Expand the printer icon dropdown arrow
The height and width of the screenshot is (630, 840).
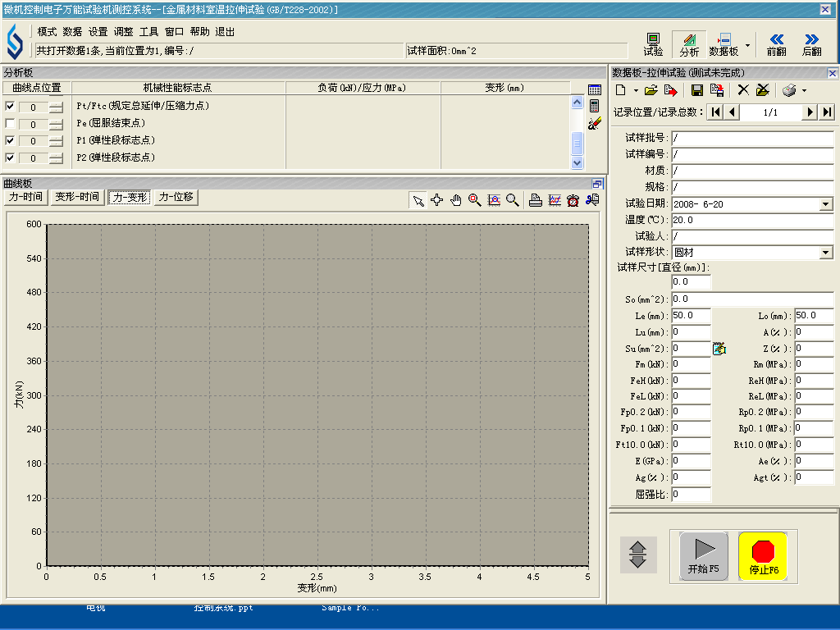805,90
